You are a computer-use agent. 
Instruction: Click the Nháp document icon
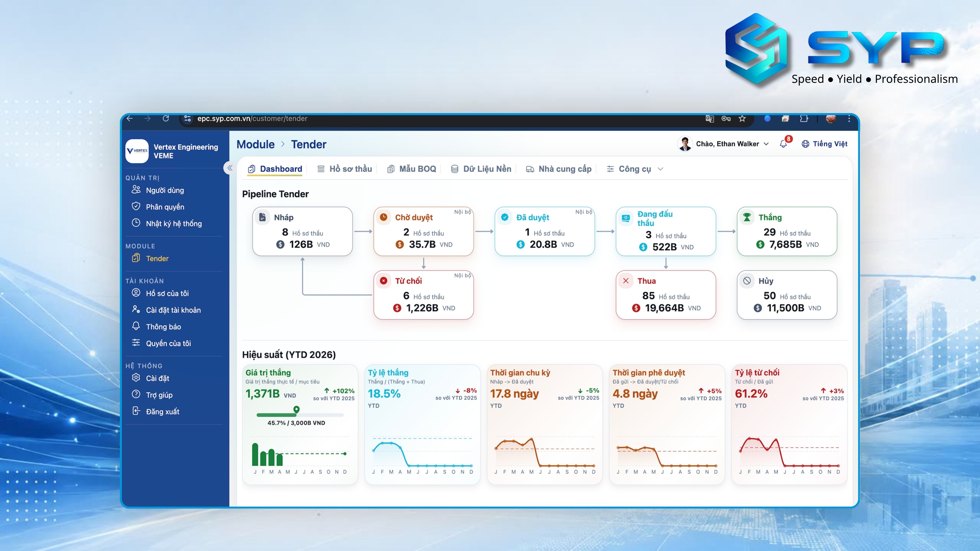[x=263, y=217]
